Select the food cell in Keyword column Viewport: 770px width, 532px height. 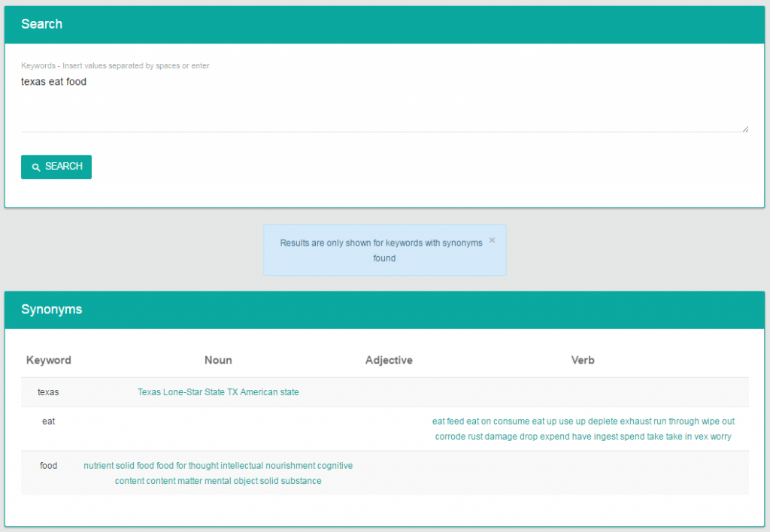(x=49, y=465)
